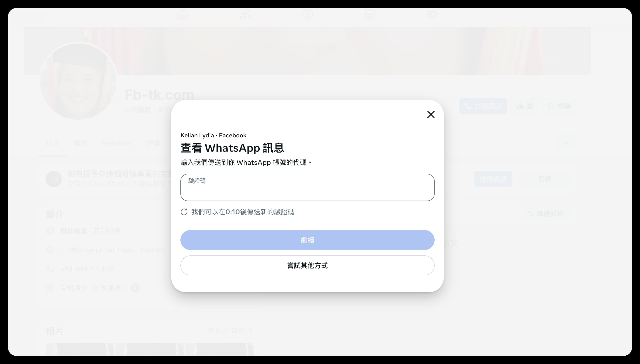Screen dimensions: 640x364
Task: Switch to the 關於 about tab
Action: (x=81, y=143)
